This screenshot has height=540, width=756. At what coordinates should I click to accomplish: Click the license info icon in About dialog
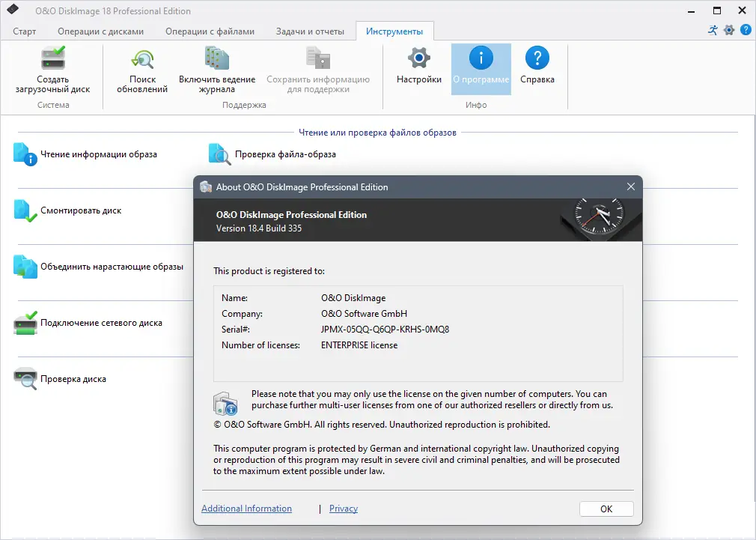225,404
